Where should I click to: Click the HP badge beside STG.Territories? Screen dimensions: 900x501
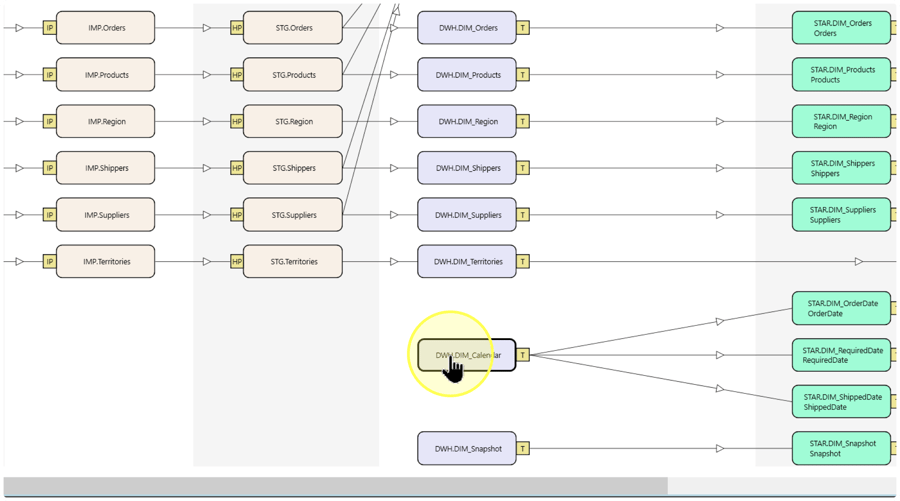click(236, 261)
